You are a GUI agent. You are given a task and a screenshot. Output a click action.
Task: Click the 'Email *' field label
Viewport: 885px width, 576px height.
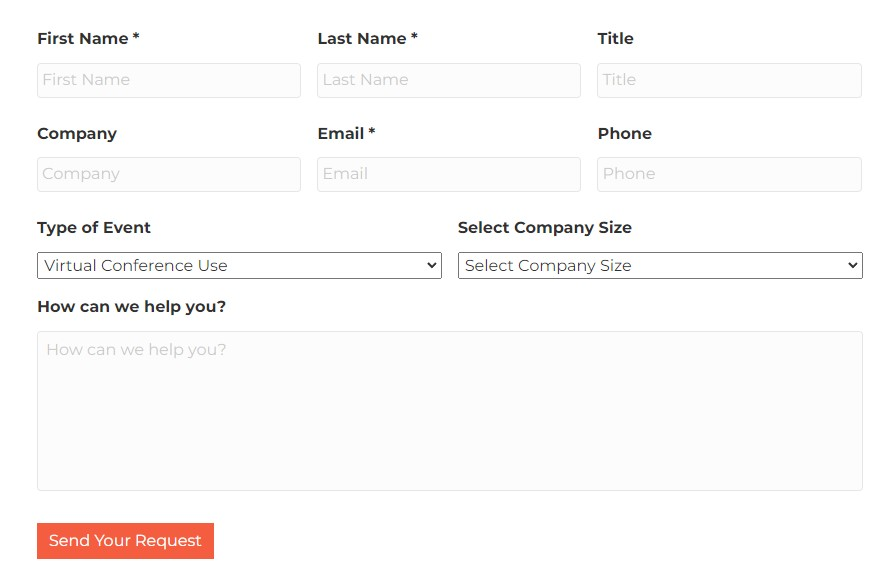[x=347, y=133]
